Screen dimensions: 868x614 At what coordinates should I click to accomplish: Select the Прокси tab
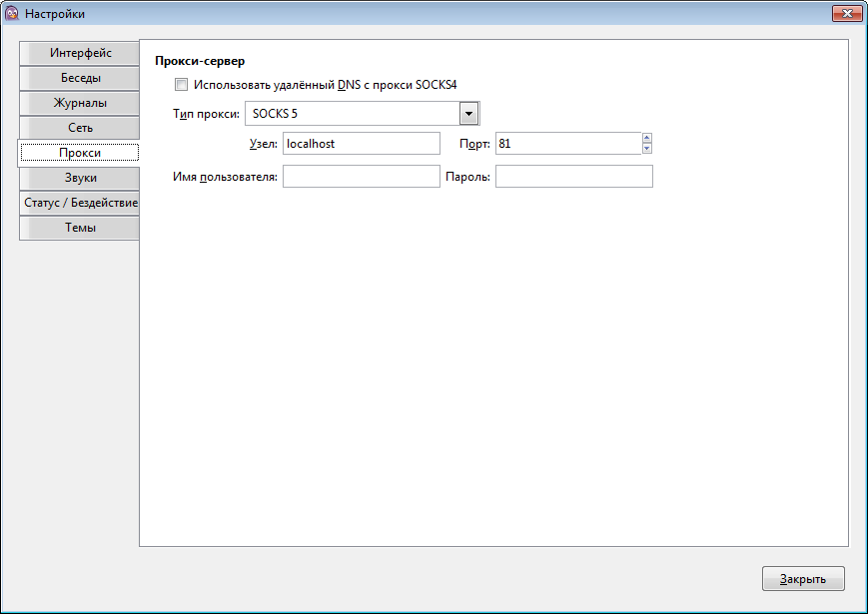pos(79,153)
